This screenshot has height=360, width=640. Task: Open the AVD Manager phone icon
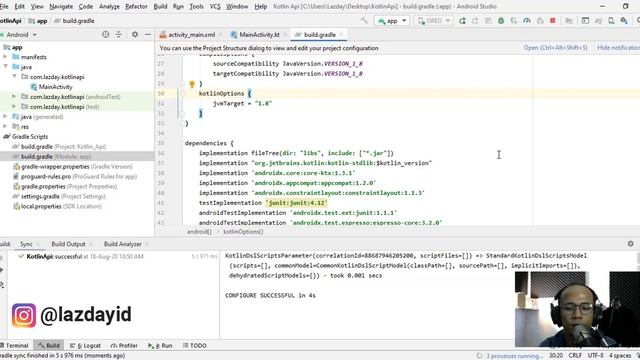[611, 20]
